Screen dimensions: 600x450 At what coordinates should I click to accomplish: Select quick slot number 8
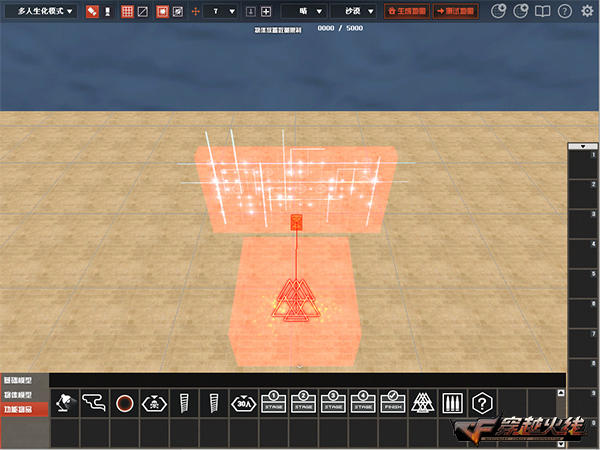click(x=583, y=373)
